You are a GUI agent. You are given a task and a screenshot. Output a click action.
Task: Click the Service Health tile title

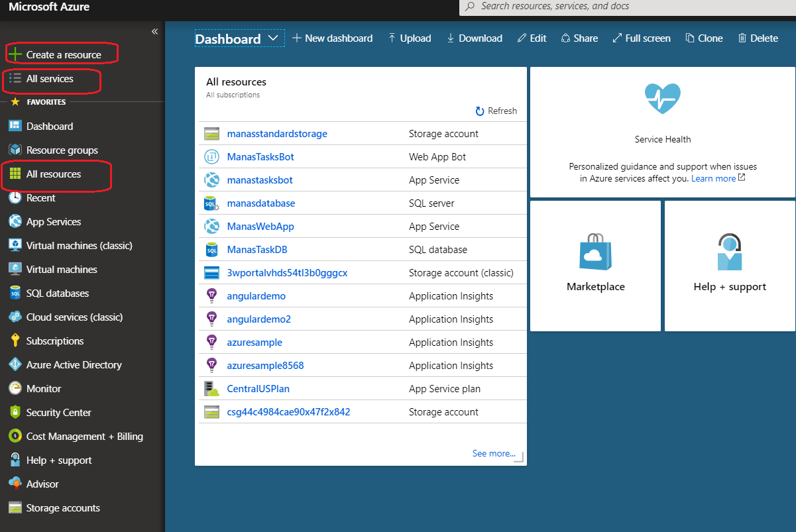tap(663, 139)
